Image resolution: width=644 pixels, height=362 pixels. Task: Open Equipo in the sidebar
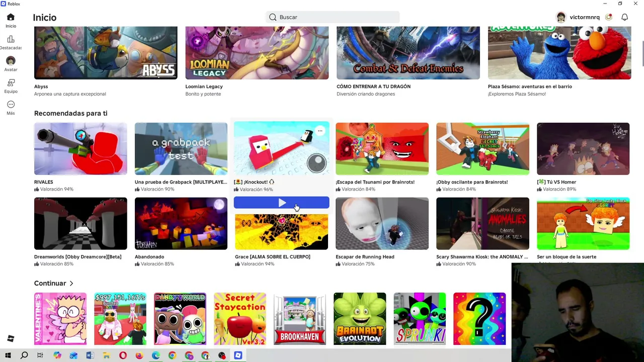(x=11, y=82)
